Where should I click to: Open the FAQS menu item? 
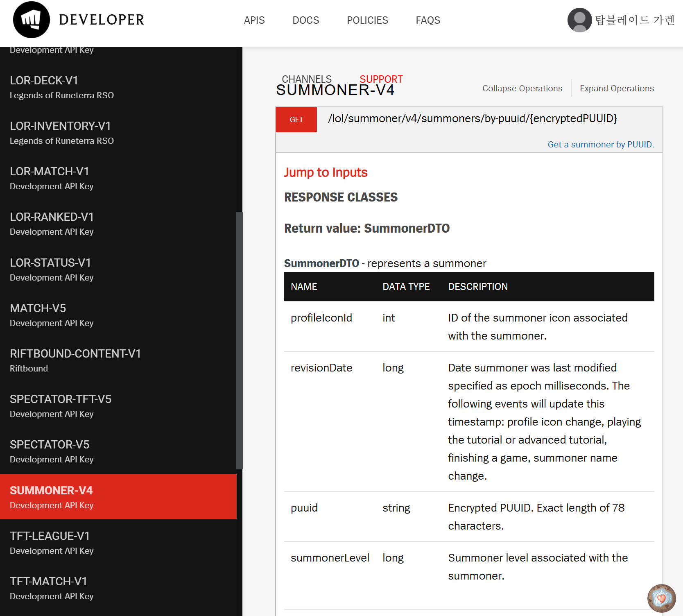(x=428, y=20)
